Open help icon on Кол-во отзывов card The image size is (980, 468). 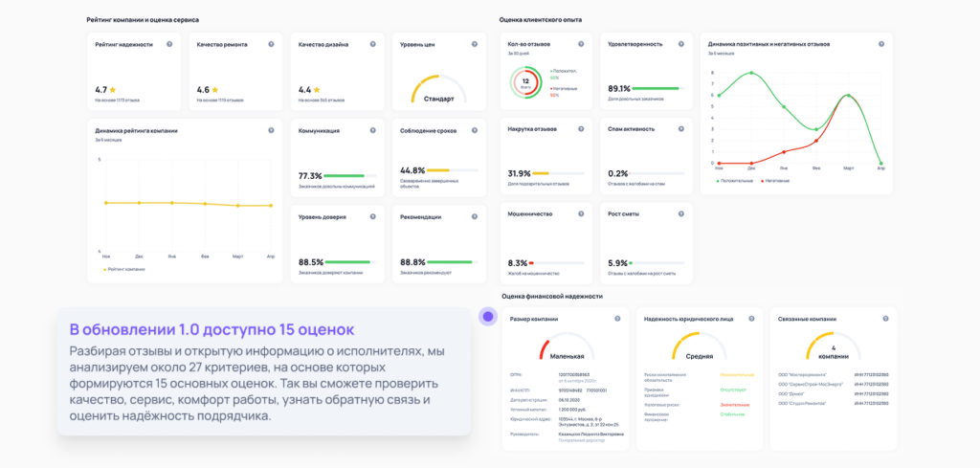(581, 44)
